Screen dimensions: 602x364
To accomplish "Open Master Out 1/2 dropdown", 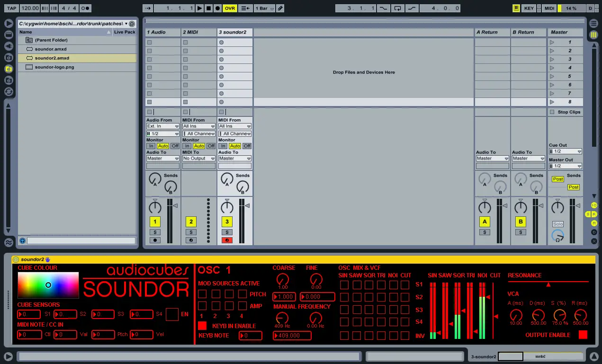I will click(x=566, y=166).
